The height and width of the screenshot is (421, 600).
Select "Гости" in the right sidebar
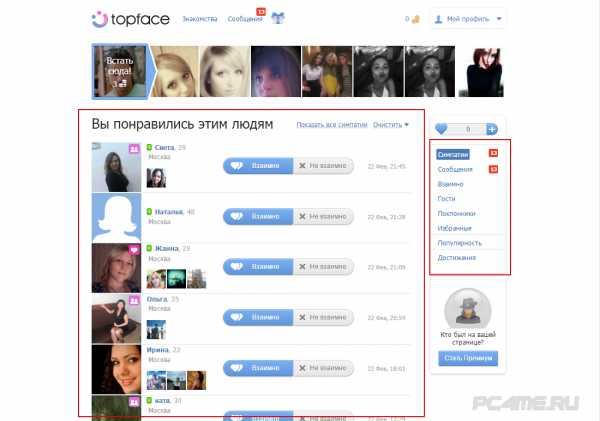[446, 198]
